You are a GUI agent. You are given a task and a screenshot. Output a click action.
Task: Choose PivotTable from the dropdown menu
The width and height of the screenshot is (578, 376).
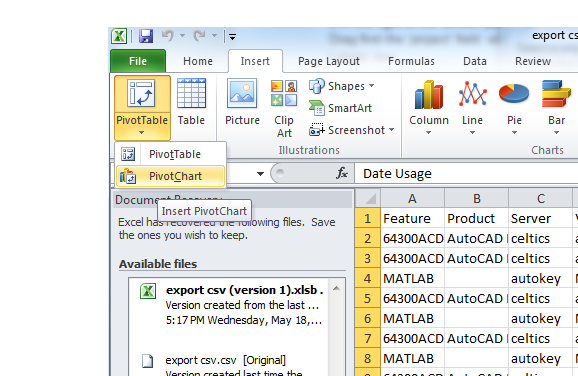coord(171,154)
